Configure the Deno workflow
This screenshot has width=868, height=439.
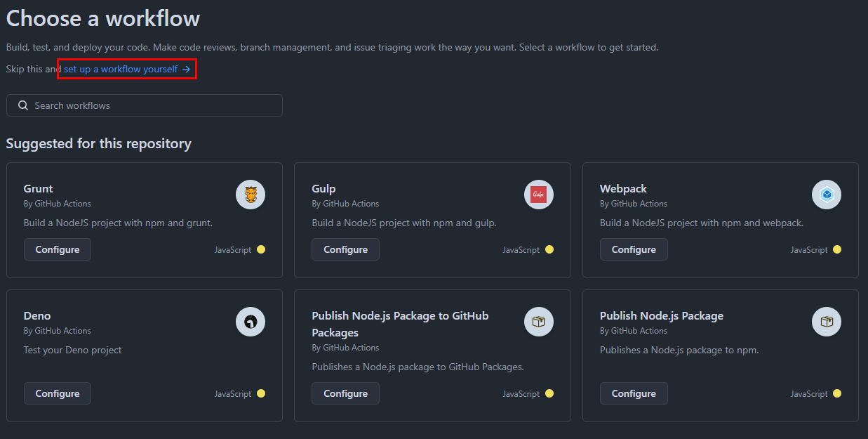coord(58,393)
